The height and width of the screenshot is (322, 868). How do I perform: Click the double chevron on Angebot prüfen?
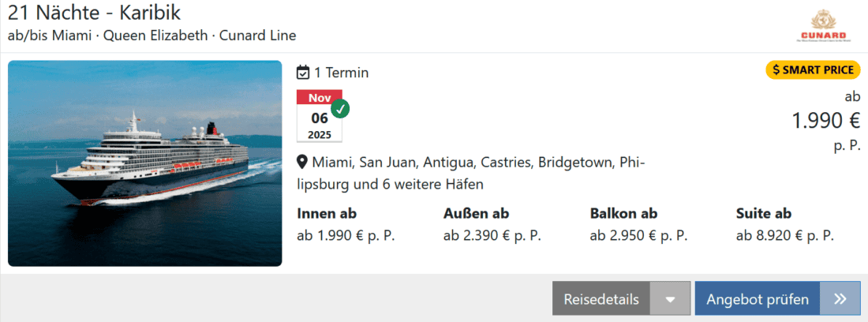[840, 299]
